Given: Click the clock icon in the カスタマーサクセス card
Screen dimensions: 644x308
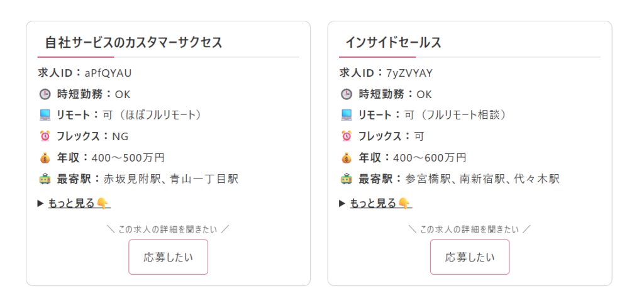Looking at the screenshot, I should coord(44,94).
